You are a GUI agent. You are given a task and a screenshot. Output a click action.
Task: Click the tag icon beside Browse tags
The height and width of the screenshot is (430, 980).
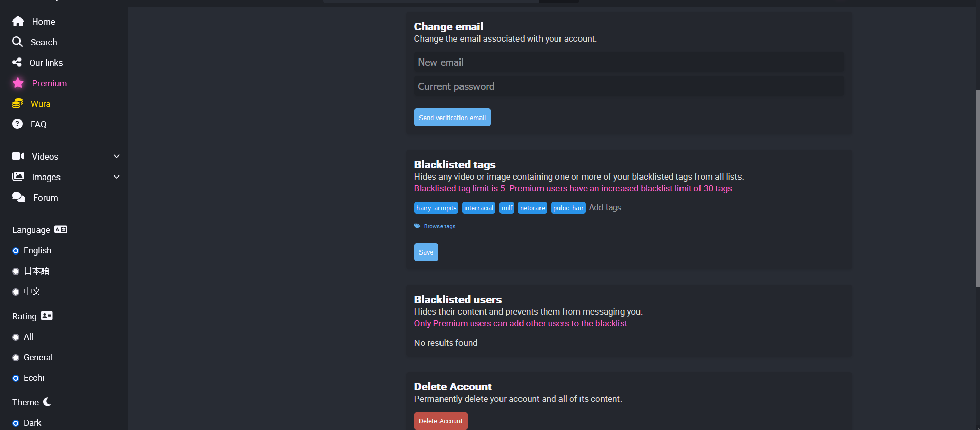tap(417, 226)
